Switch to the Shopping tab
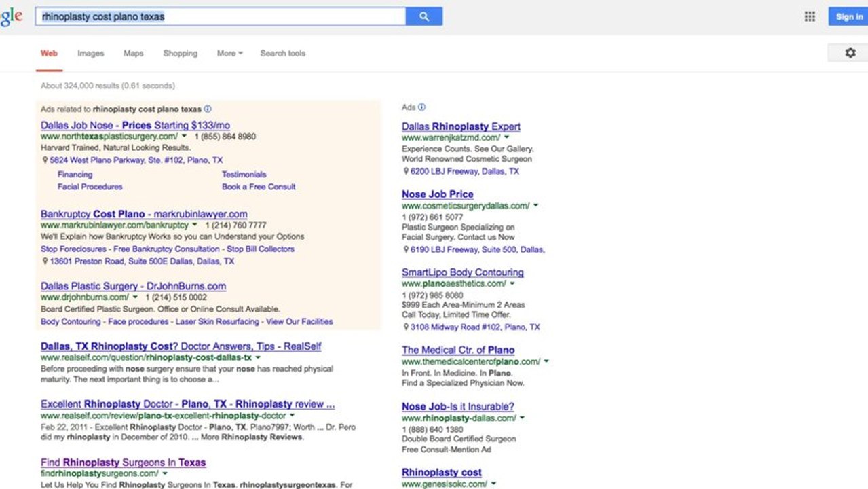The height and width of the screenshot is (489, 868). (x=180, y=53)
